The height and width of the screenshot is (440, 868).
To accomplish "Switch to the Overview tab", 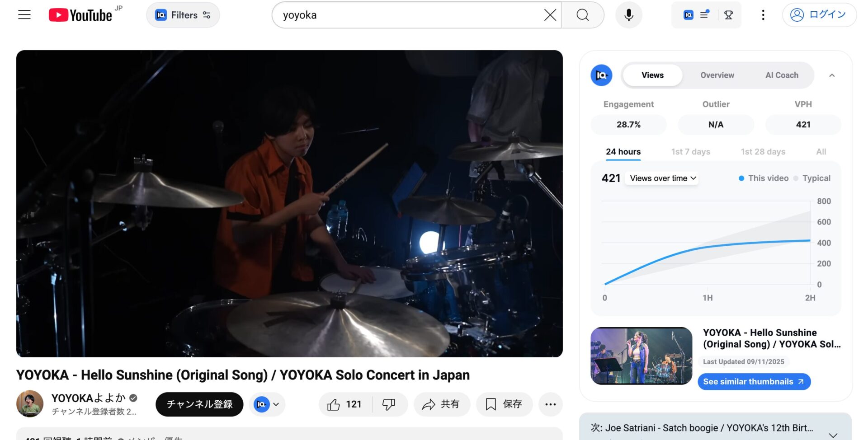I will point(717,75).
